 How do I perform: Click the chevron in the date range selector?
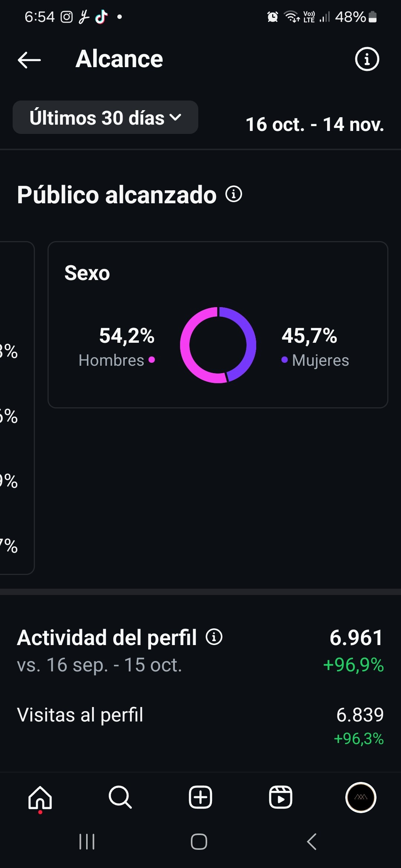tap(175, 118)
